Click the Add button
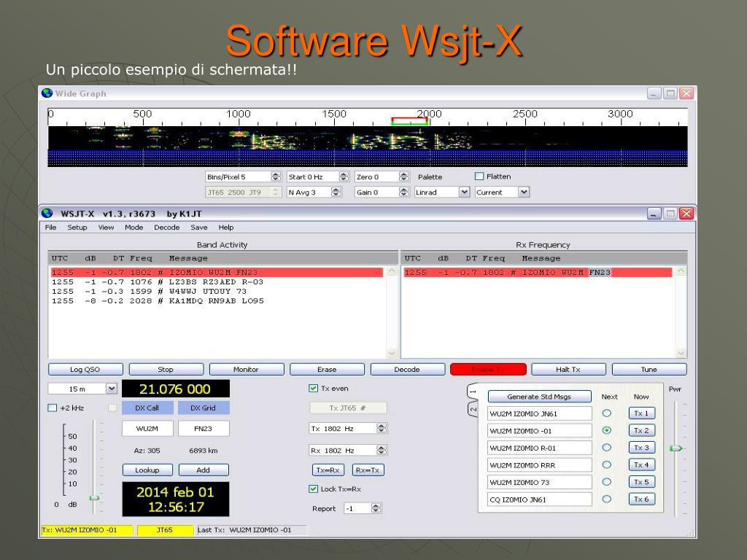 click(204, 470)
